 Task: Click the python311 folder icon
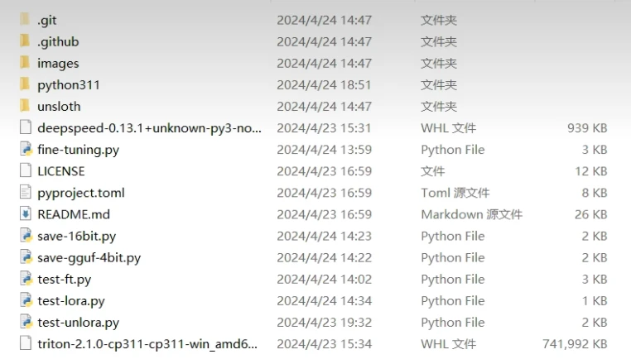(x=23, y=84)
